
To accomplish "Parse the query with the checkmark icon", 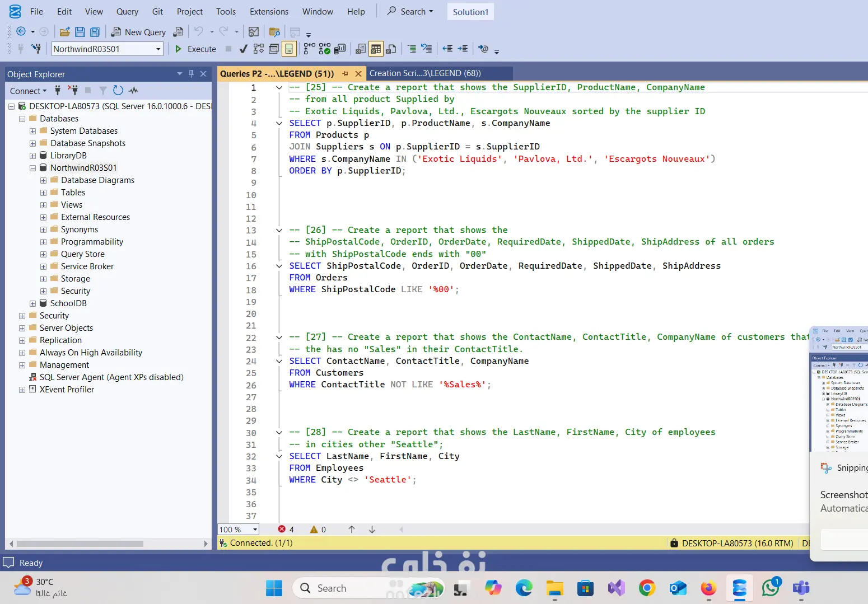I will (243, 49).
